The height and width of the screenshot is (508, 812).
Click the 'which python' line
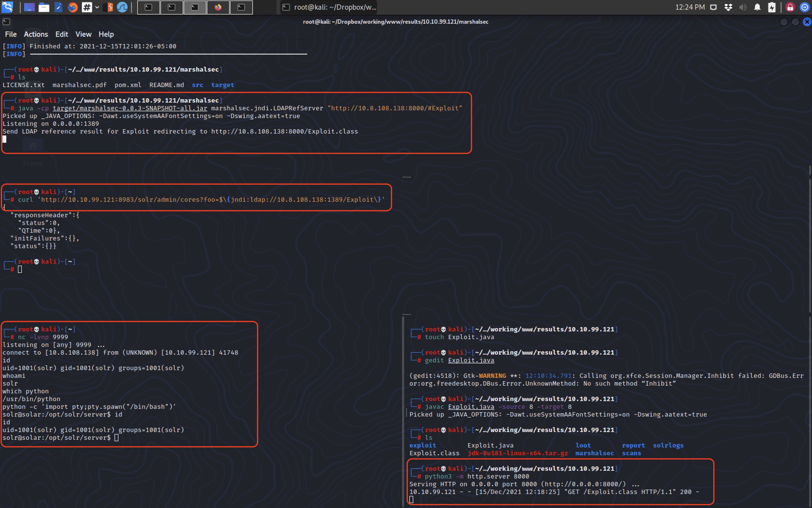26,391
